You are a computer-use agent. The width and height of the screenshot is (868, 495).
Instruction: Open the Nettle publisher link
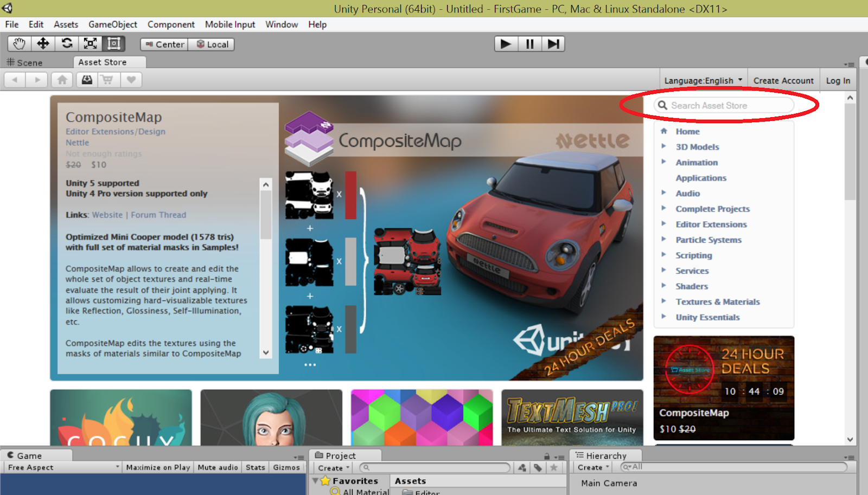point(77,143)
